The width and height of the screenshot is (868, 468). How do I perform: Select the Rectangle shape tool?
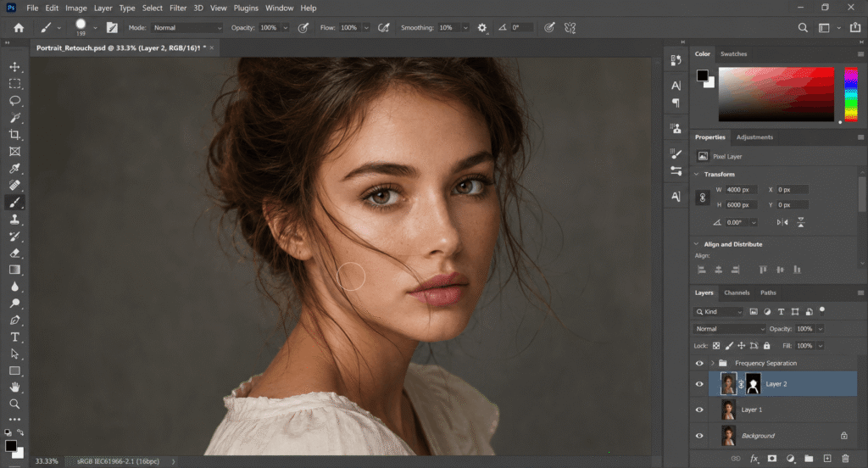pyautogui.click(x=15, y=371)
